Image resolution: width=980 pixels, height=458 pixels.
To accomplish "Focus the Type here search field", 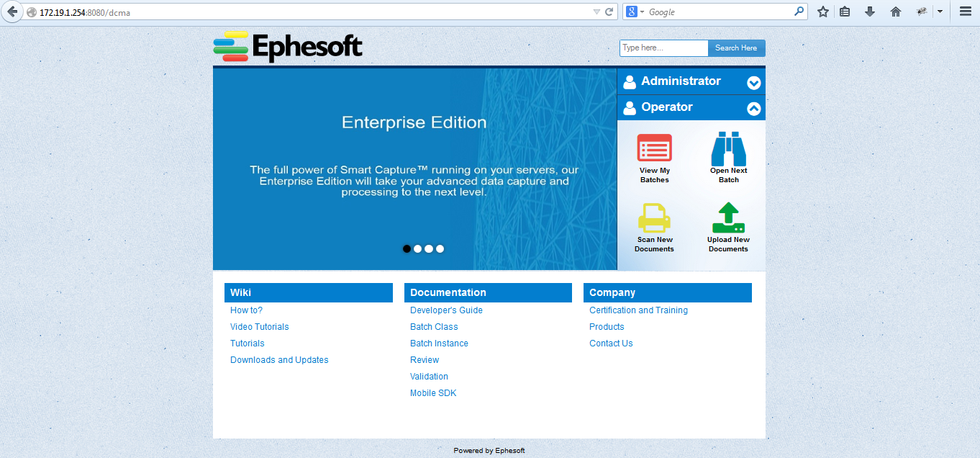I will (x=664, y=48).
